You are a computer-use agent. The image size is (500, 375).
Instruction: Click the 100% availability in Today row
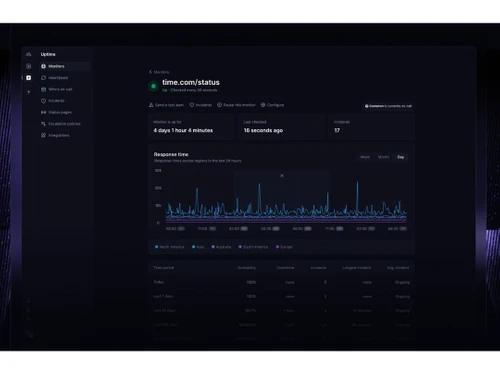(251, 282)
